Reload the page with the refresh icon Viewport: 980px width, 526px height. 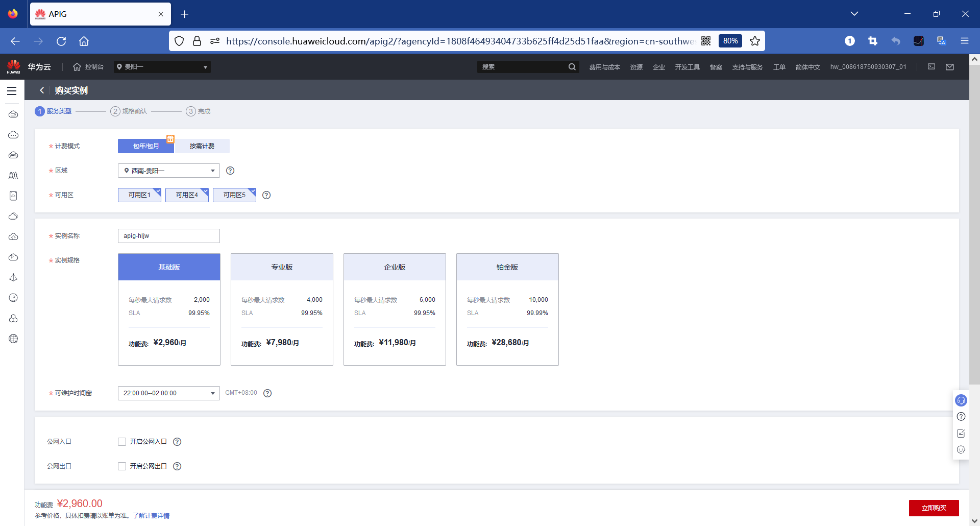click(x=61, y=41)
